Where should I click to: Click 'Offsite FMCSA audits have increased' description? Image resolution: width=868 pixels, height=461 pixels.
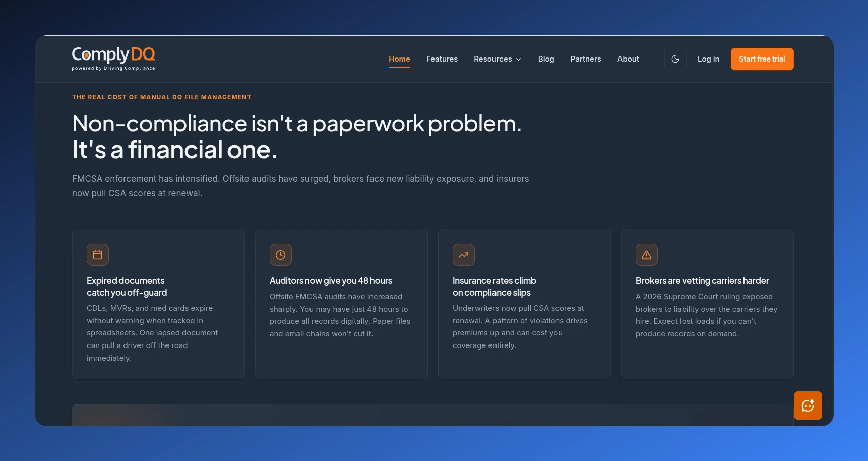click(340, 315)
